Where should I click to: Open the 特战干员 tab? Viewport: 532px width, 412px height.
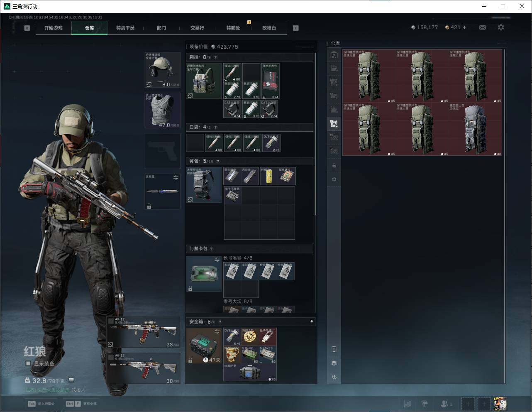coord(125,28)
